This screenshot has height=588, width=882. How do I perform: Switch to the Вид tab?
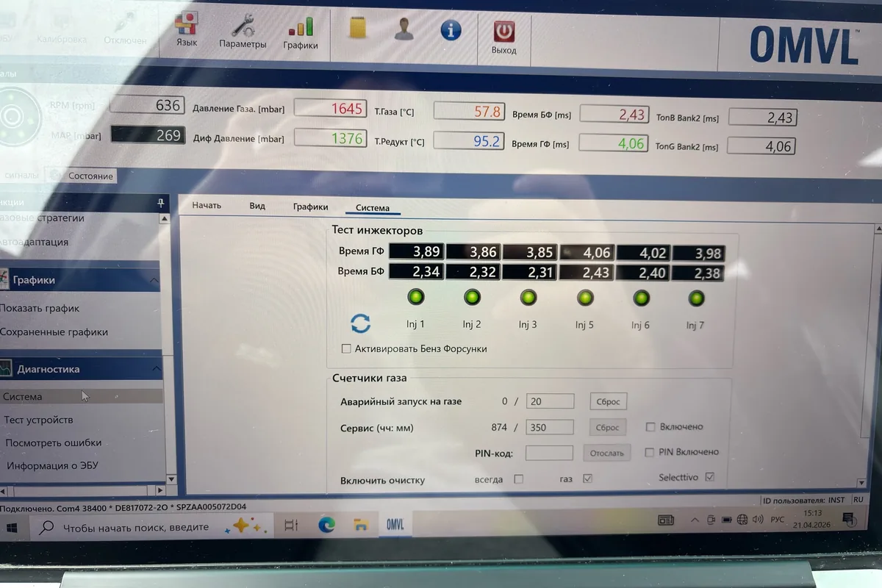[257, 206]
